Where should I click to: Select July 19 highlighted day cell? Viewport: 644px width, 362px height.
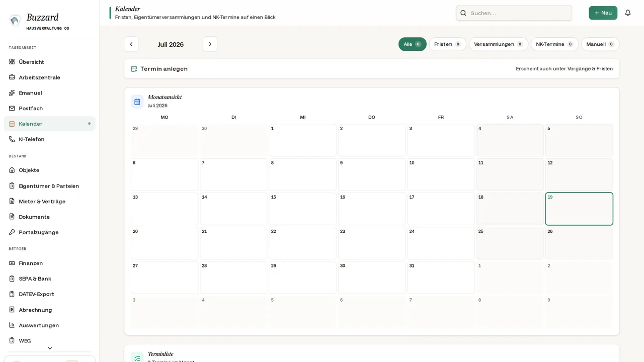(x=579, y=209)
